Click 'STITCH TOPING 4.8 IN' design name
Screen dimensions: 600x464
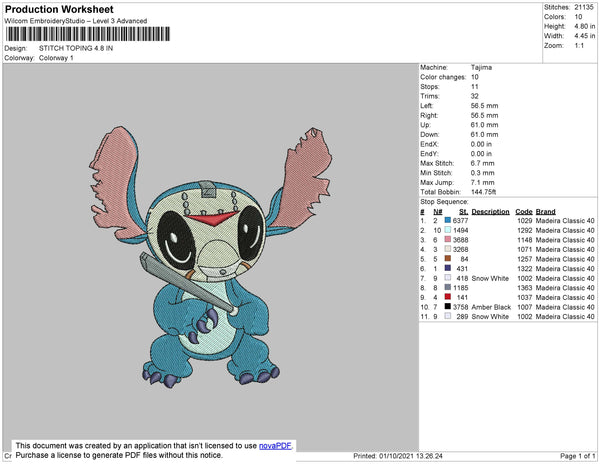coord(76,48)
